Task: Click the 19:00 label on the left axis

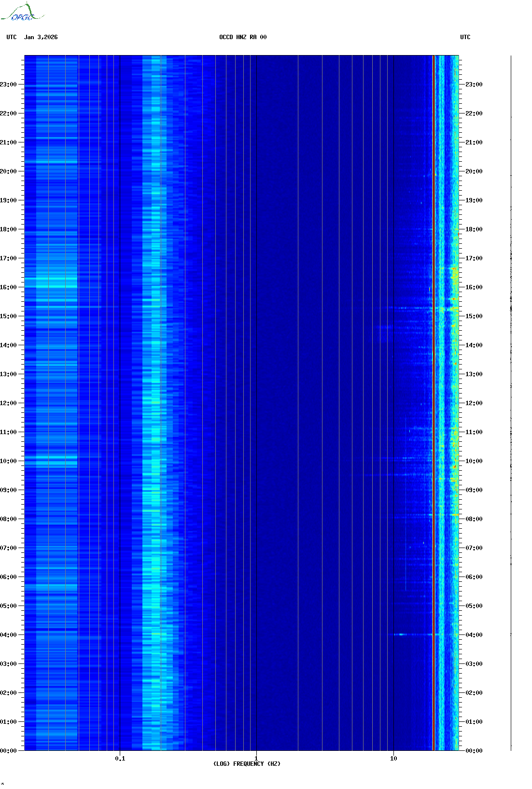Action: 8,200
